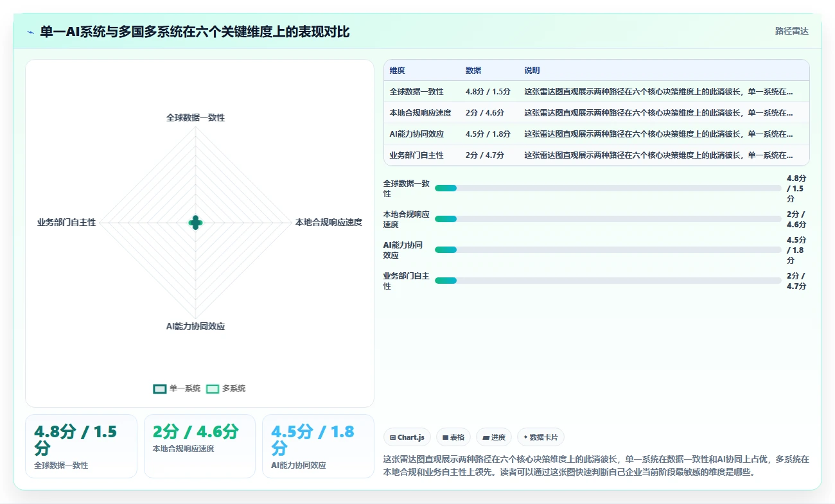
Task: Click the 本地合规响应速度 radar axis label
Action: (328, 222)
